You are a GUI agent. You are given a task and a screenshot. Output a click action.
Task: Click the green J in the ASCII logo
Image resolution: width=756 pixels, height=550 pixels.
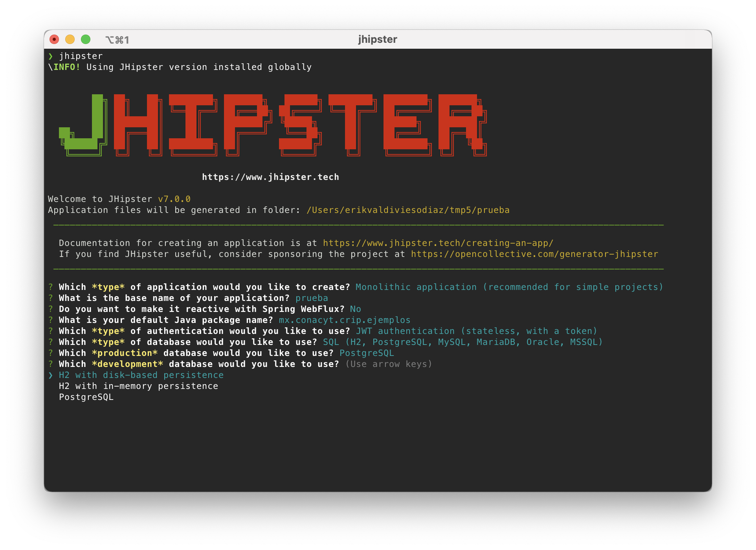(x=83, y=125)
